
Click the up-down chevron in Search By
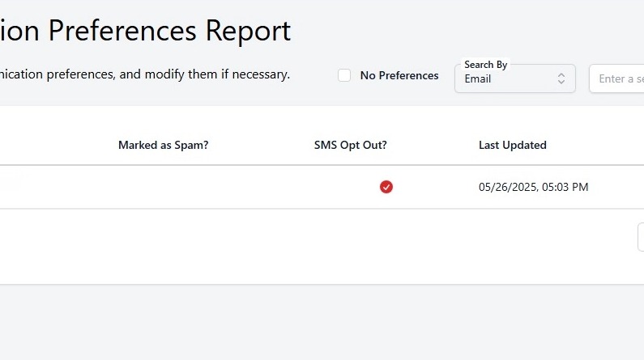[x=561, y=78]
